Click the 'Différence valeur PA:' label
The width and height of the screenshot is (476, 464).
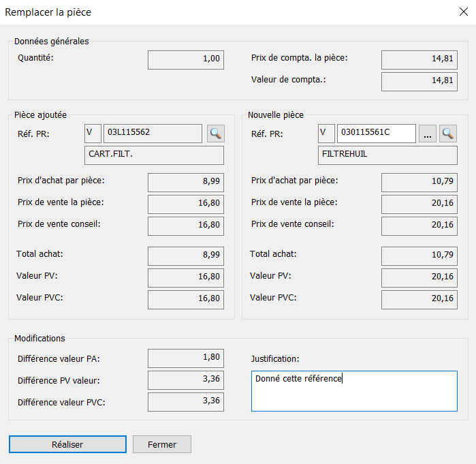(x=59, y=358)
